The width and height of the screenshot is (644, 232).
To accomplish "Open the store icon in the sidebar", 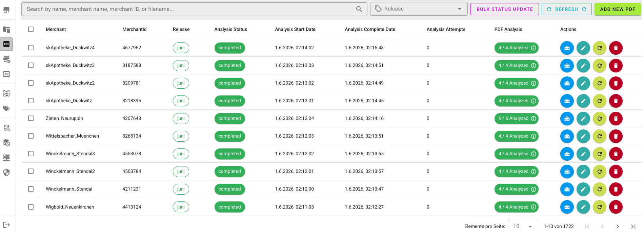I will [6, 10].
